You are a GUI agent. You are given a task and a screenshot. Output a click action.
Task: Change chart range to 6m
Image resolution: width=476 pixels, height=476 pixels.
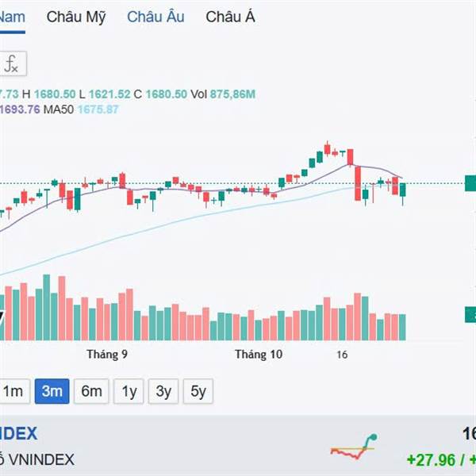(x=91, y=391)
